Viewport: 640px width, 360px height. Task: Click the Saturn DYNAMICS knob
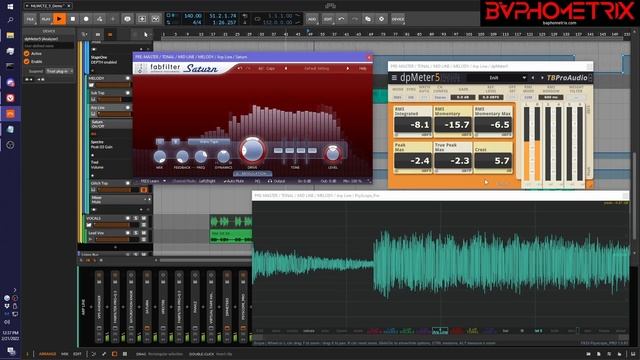[x=223, y=156]
